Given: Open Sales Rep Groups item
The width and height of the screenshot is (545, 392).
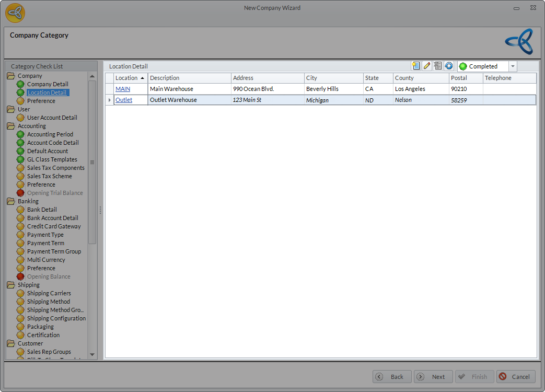Looking at the screenshot, I should pyautogui.click(x=49, y=352).
